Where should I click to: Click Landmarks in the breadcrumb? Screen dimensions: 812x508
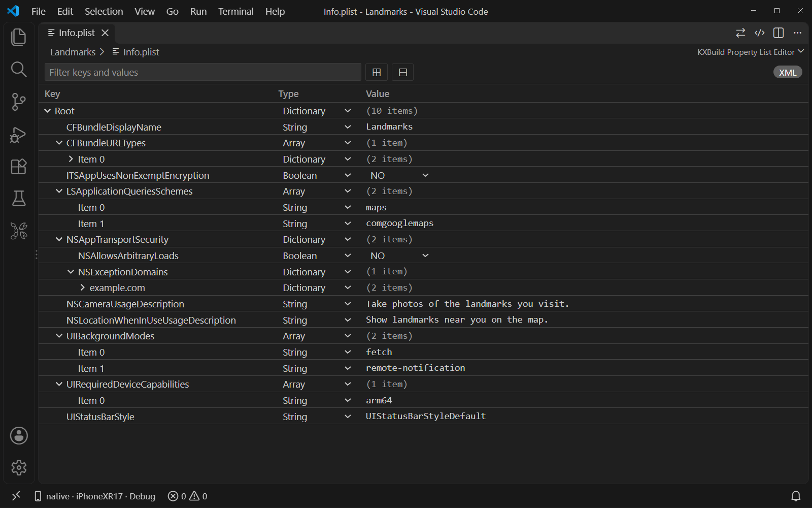73,52
